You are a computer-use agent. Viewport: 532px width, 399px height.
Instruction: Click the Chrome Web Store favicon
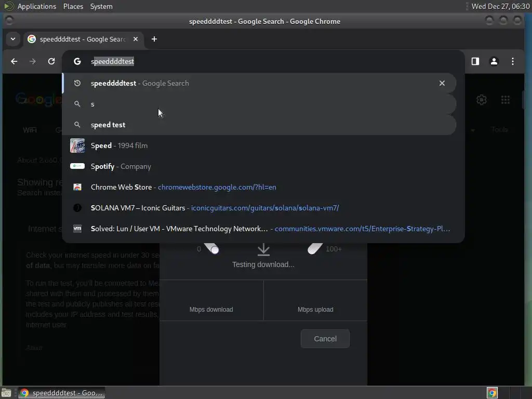pos(77,187)
